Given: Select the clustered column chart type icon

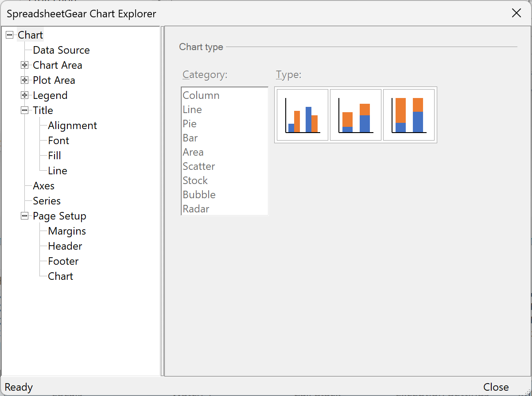Looking at the screenshot, I should point(302,115).
